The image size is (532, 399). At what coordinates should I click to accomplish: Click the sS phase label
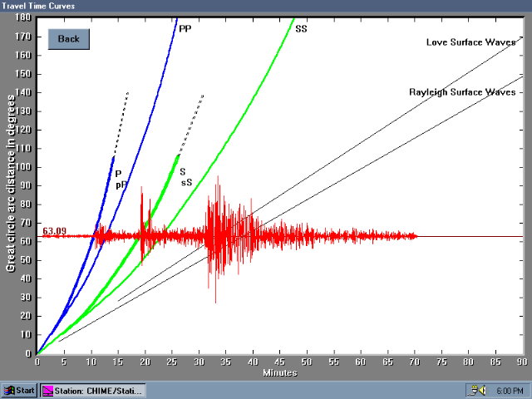(187, 181)
